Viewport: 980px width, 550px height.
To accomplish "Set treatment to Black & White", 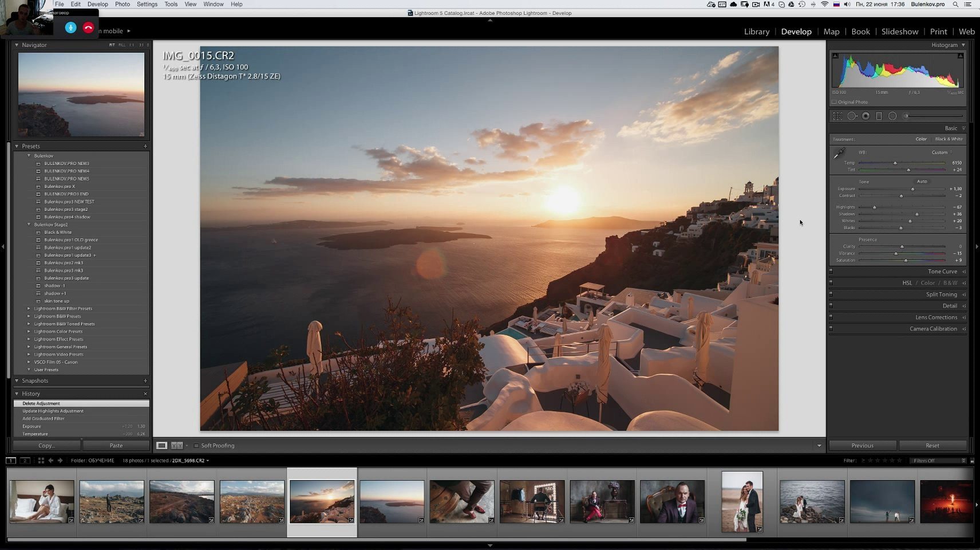I will tap(949, 139).
